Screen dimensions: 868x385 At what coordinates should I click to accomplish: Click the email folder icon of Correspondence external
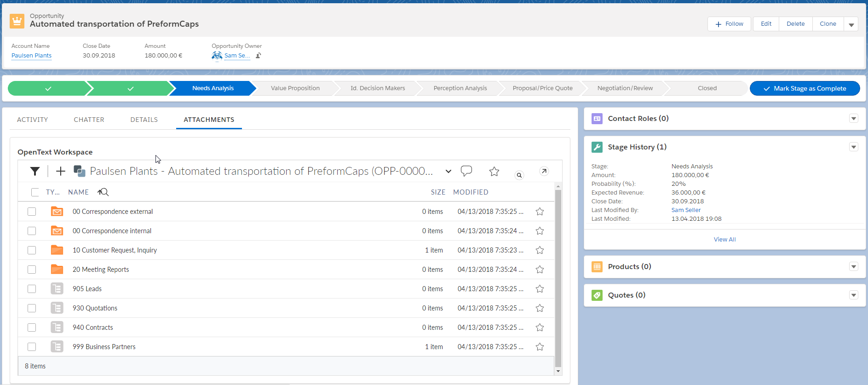(x=57, y=212)
